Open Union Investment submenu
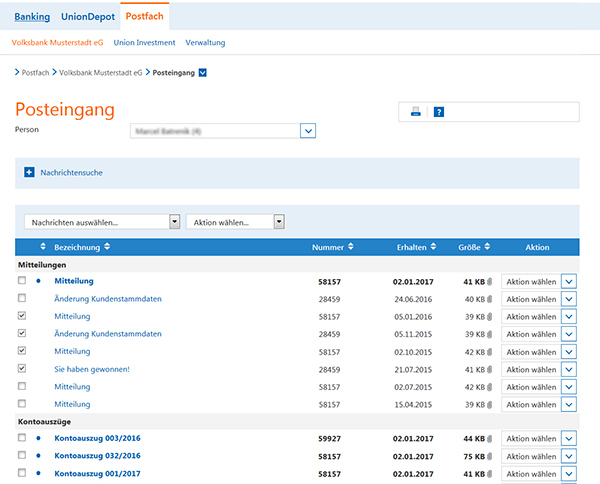Viewport: 600px width, 484px height. 144,42
